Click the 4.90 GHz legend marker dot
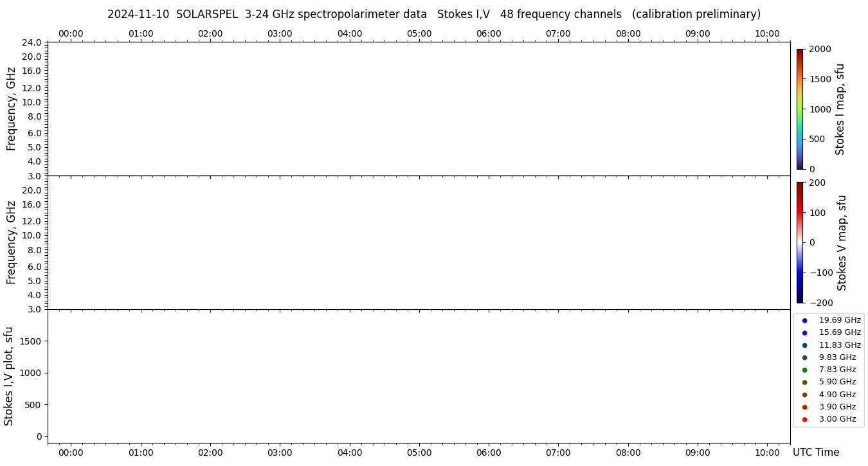 point(804,395)
